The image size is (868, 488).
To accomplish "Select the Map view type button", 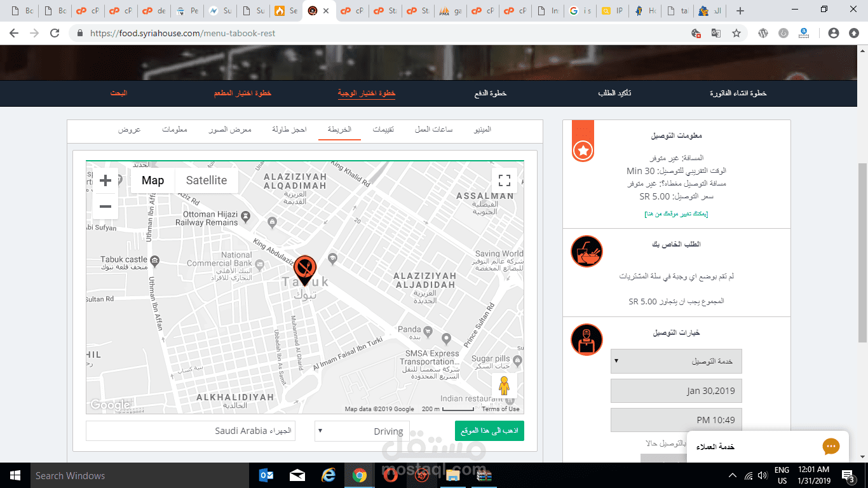I will tap(153, 180).
